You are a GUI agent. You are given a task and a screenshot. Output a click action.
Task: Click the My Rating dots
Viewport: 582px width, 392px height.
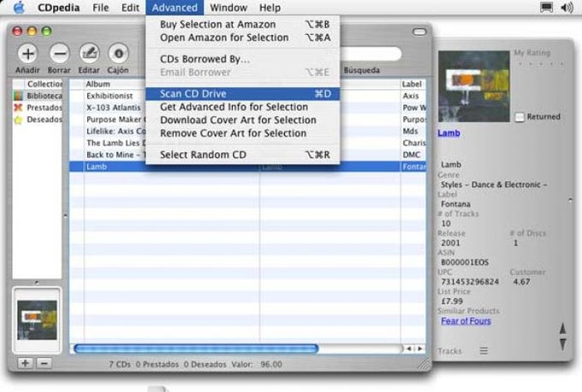pyautogui.click(x=540, y=64)
